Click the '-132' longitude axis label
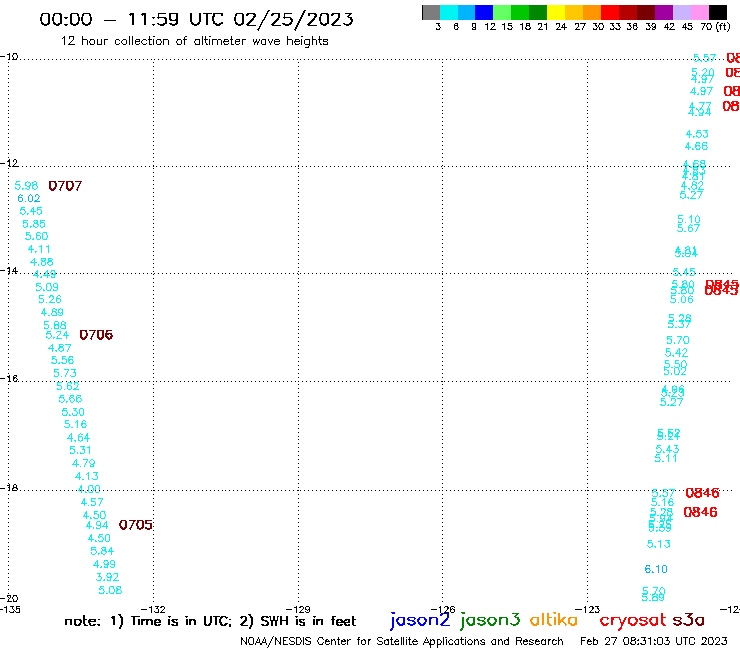Viewport: 740px width, 650px height. click(153, 609)
